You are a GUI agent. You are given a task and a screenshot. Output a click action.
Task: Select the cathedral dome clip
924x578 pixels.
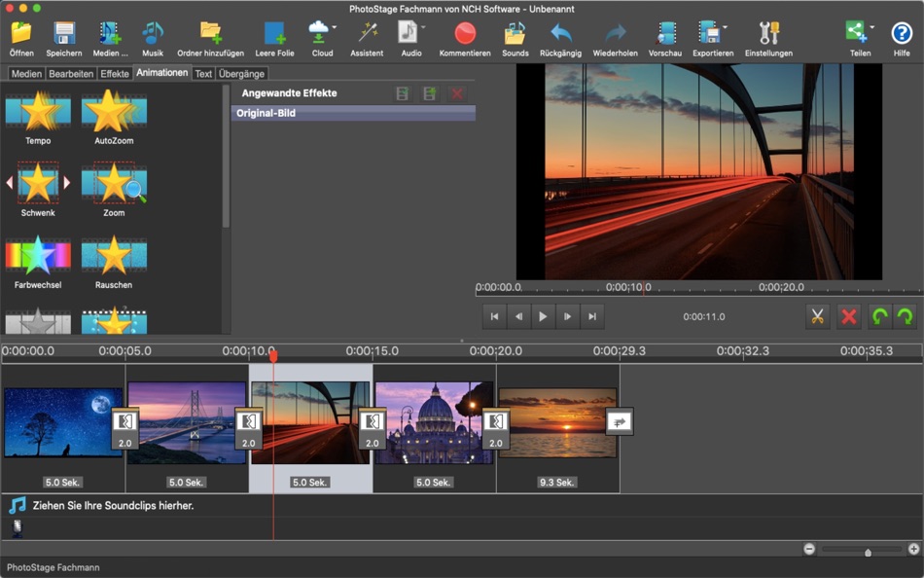click(434, 422)
